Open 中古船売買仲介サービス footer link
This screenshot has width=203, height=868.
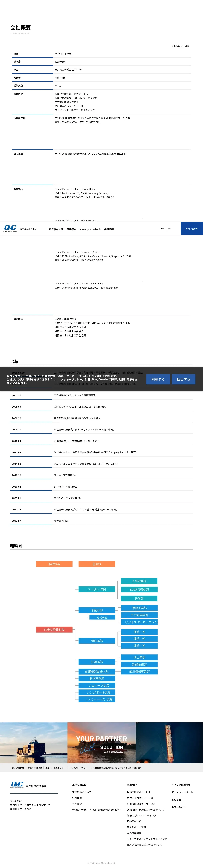click(x=140, y=798)
